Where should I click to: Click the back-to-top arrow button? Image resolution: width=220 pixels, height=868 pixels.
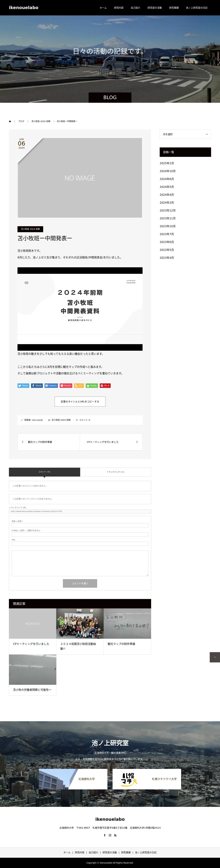coord(215,657)
